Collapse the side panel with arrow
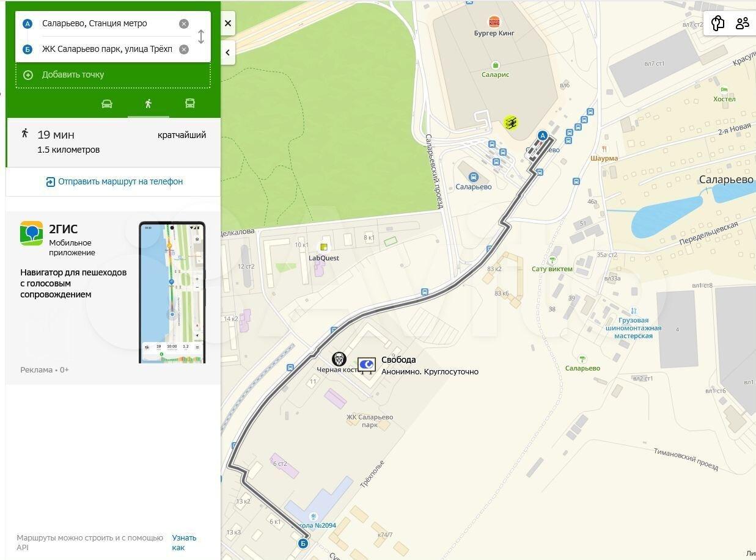 click(x=227, y=53)
